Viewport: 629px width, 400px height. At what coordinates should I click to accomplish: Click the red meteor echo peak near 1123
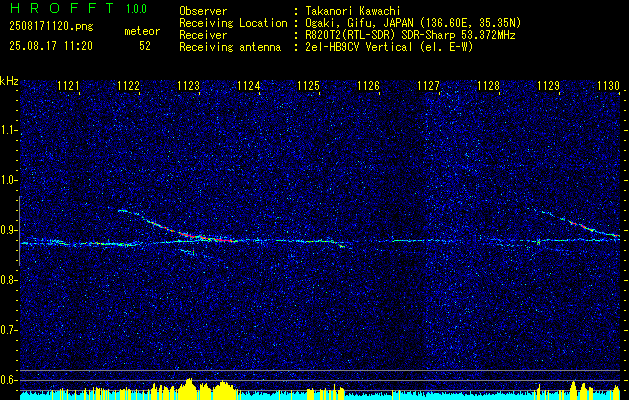point(193,235)
